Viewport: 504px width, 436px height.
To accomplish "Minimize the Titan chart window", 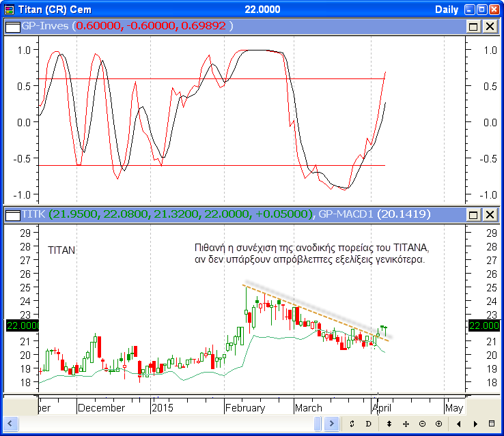I will coord(470,10).
